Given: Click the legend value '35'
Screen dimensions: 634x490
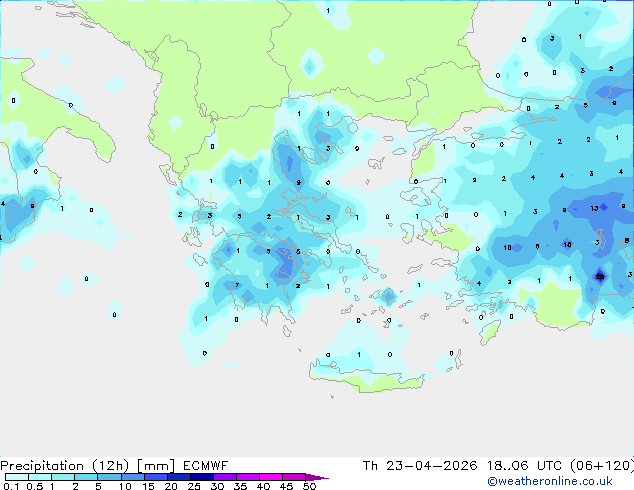Looking at the screenshot, I should [x=240, y=486].
